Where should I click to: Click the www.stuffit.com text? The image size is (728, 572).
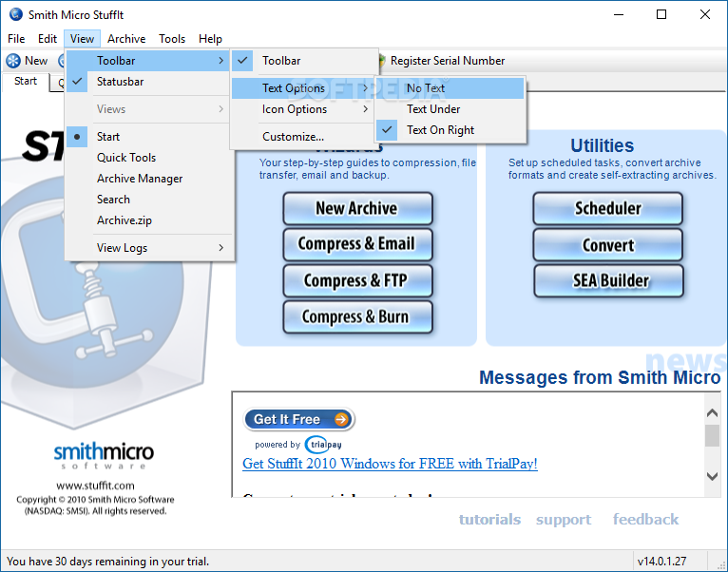[95, 486]
